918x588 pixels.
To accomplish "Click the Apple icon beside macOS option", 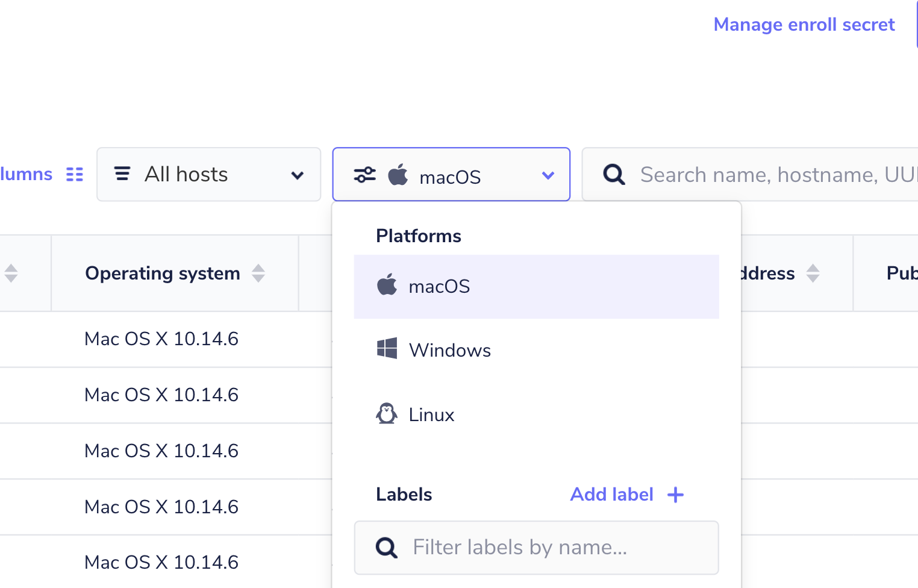I will pos(387,284).
